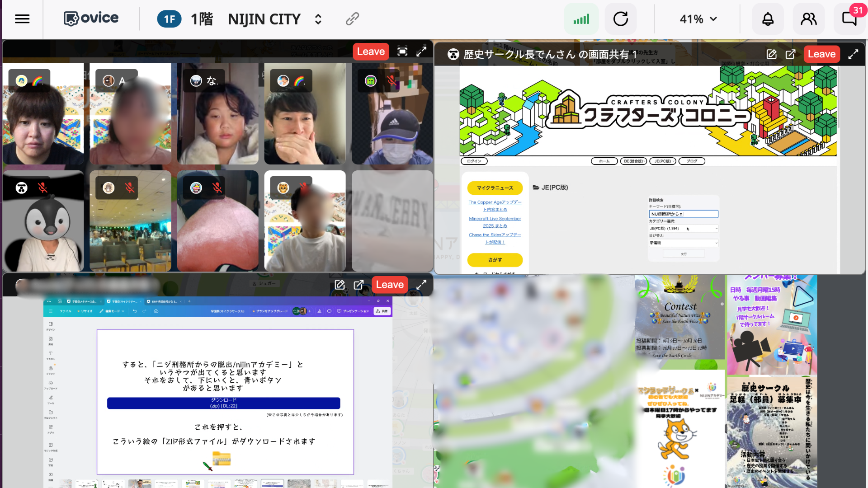Screen dimensions: 868x488
Task: Click the yellow さがす button
Action: (495, 260)
